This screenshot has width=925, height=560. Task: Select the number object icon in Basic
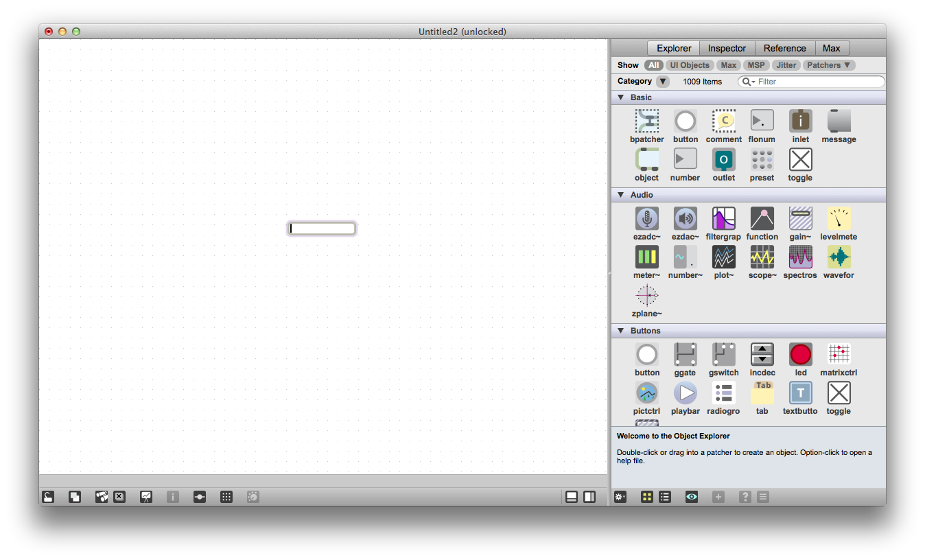coord(685,160)
